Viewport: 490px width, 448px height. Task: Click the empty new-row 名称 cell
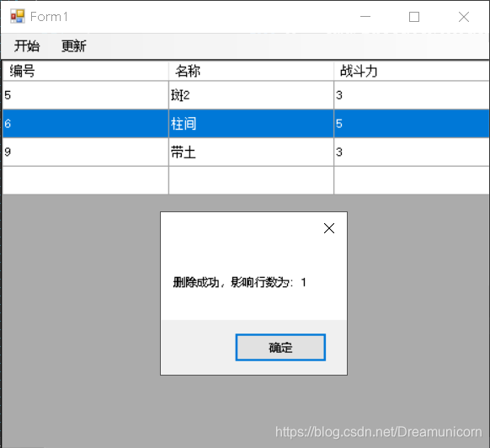pyautogui.click(x=251, y=180)
